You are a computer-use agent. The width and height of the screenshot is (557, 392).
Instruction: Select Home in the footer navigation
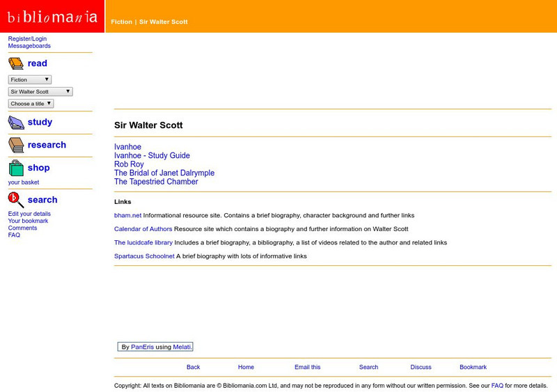click(246, 367)
